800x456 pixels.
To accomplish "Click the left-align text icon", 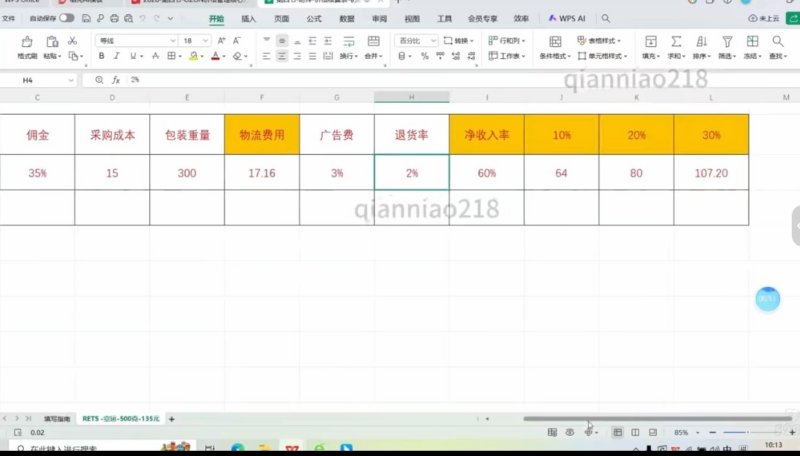I will pos(266,56).
